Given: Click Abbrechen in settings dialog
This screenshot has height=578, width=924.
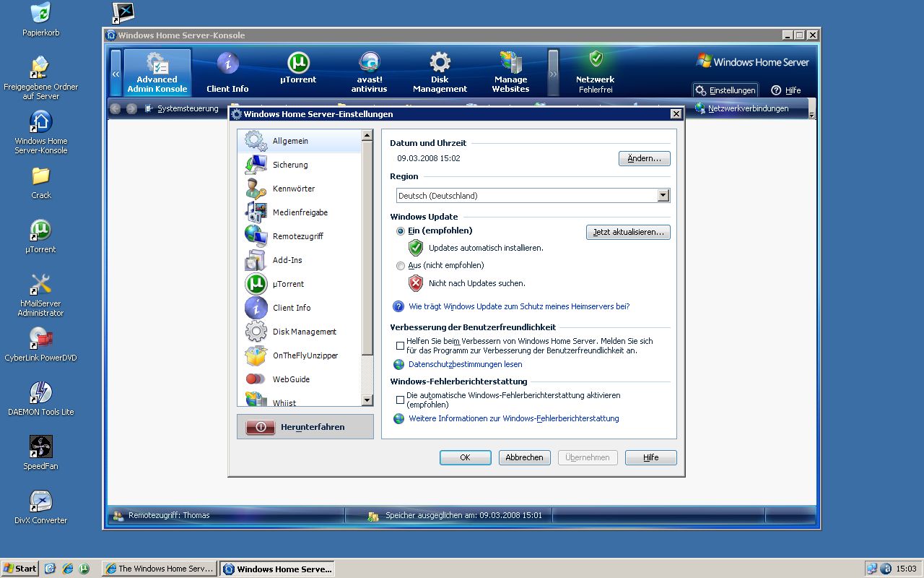Looking at the screenshot, I should pos(524,457).
